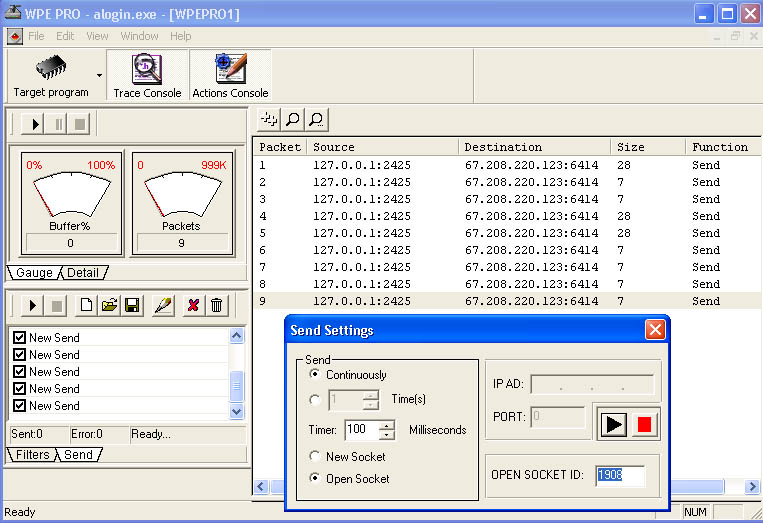The height and width of the screenshot is (523, 763).
Task: Delete the selected send with the red X
Action: coord(193,306)
